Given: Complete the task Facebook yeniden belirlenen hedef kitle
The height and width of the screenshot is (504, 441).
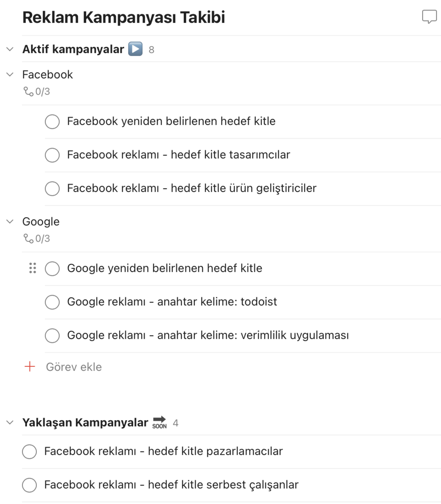Looking at the screenshot, I should 52,121.
